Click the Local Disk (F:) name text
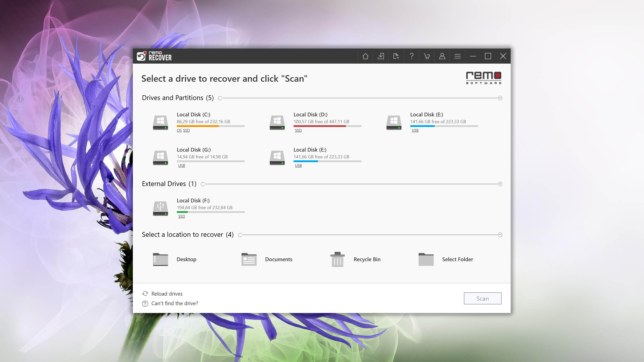 point(193,201)
